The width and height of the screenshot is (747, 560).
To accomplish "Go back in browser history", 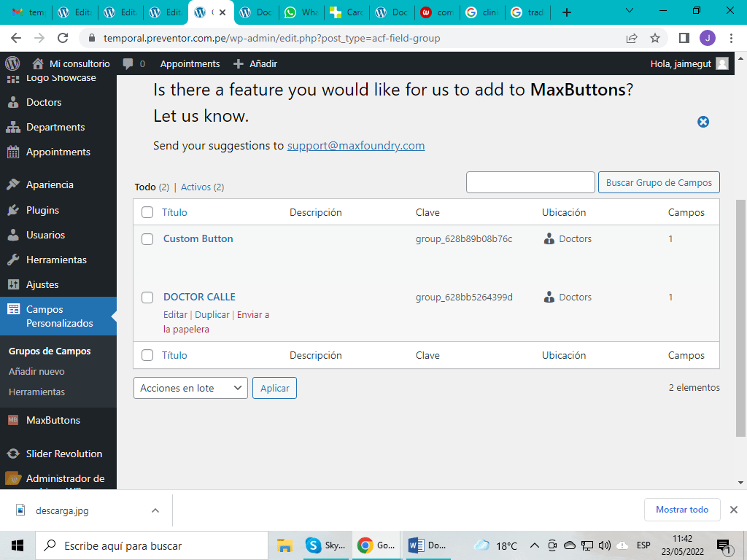I will (16, 38).
